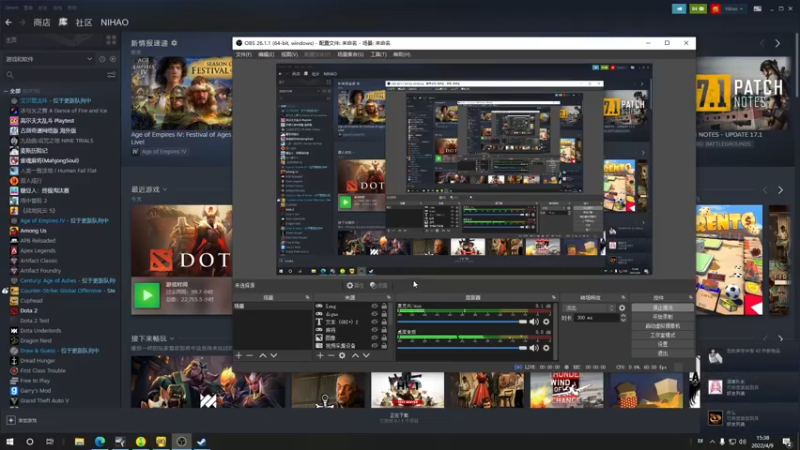Screen dimensions: 800x450
Task: Click 启动虚拟摄像机 button
Action: [662, 326]
